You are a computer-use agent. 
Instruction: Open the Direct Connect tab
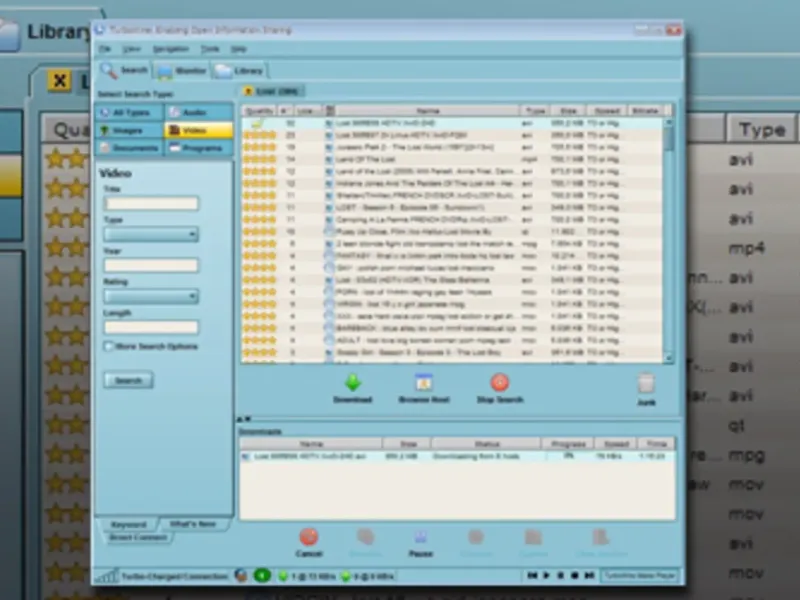[x=138, y=537]
